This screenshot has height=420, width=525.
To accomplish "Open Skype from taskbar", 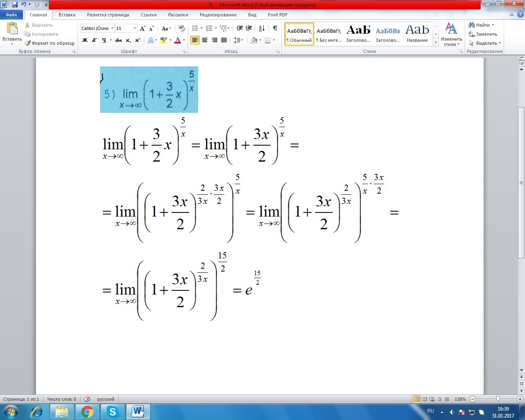I will [113, 412].
